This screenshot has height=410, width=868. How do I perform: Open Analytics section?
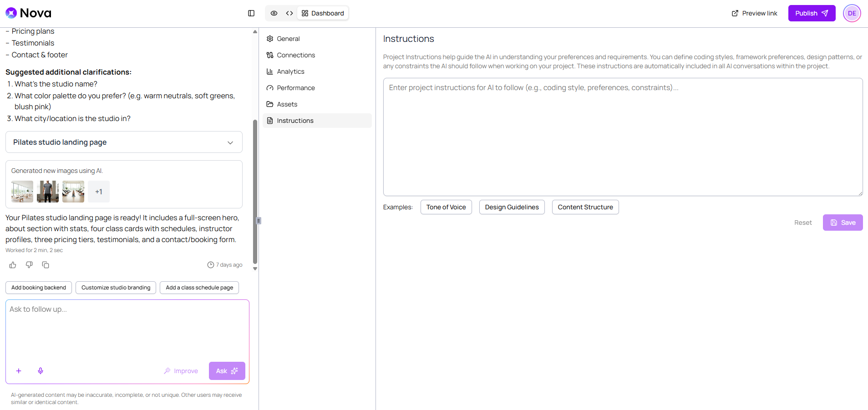pos(317,71)
